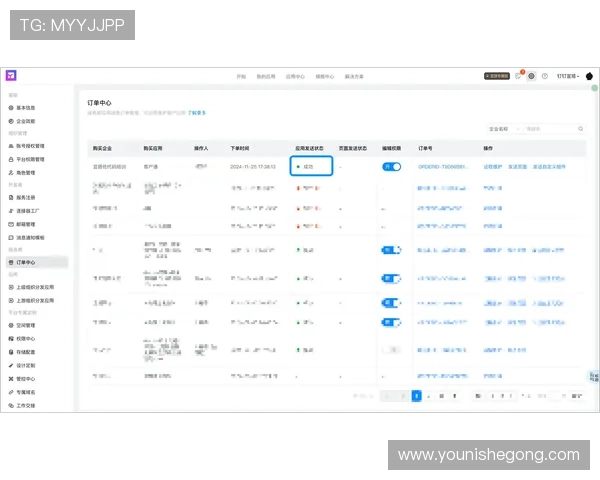Screen dimensions: 600x480
Task: Toggle the 编辑权限 switch in the fifth row
Action: click(391, 250)
